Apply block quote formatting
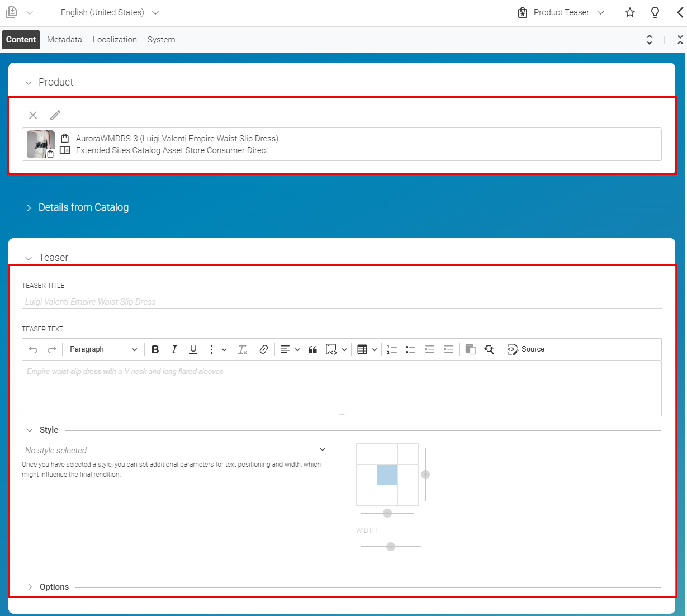This screenshot has height=616, width=687. 312,349
